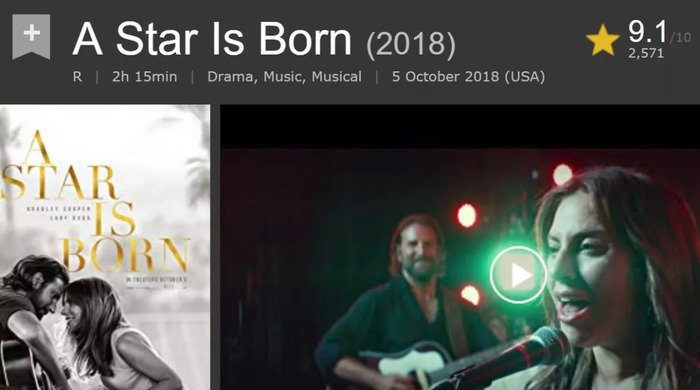Click the /10 rating scale label
700x390 pixels.
(x=681, y=37)
